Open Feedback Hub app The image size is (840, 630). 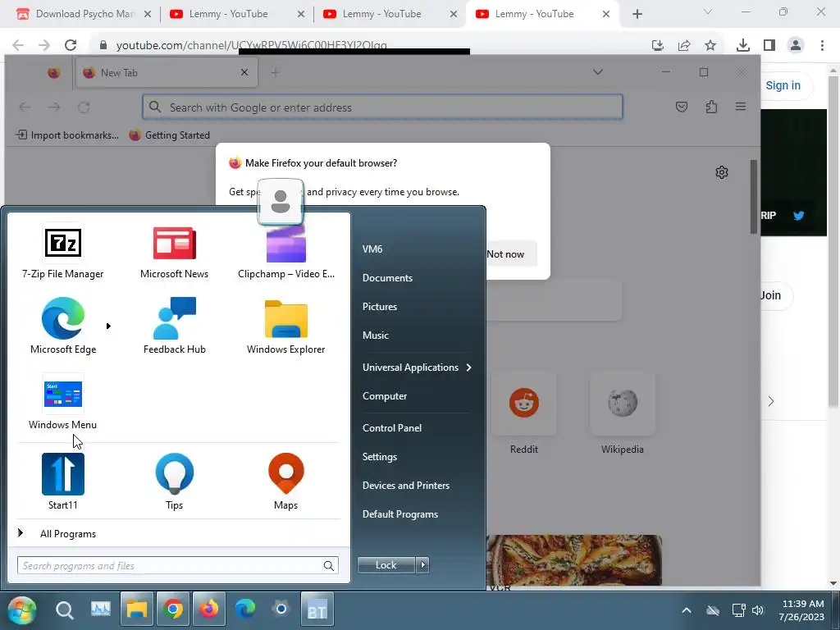pyautogui.click(x=174, y=326)
